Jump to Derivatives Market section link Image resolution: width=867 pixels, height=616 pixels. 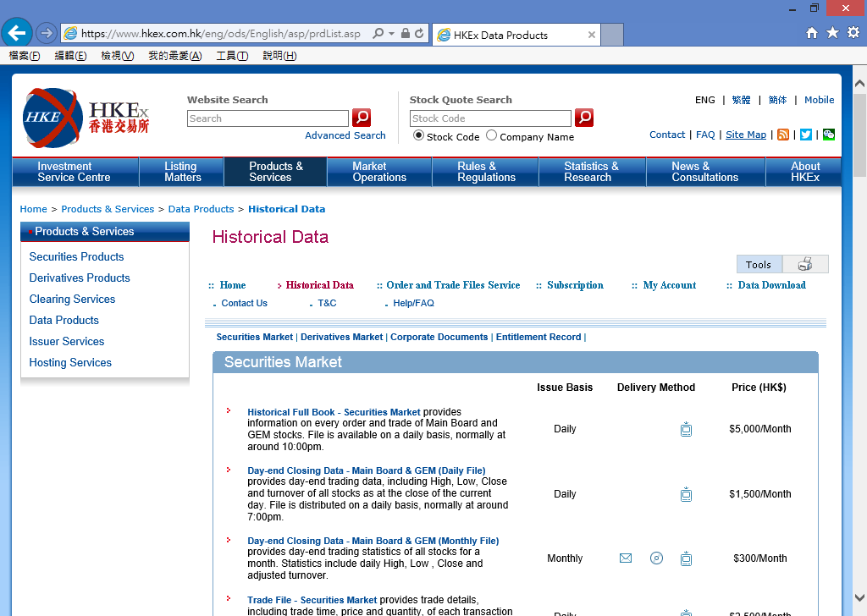pos(342,337)
